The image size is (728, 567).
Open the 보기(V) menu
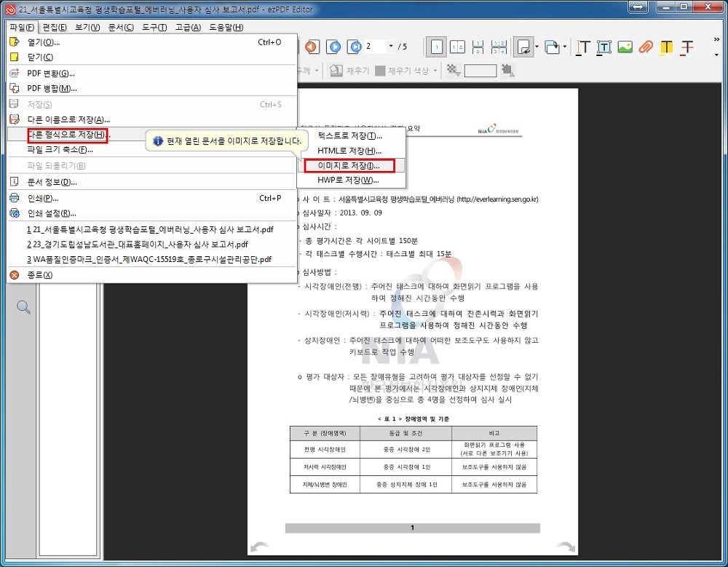click(87, 28)
